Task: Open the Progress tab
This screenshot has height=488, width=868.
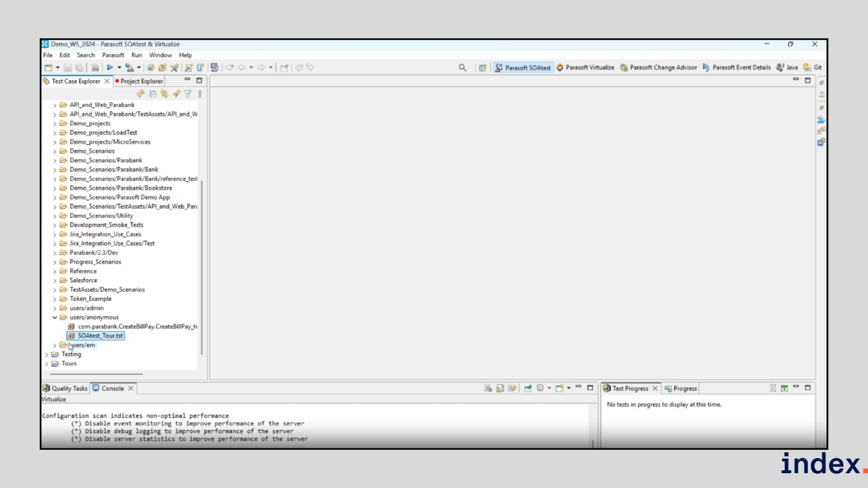Action: tap(684, 389)
